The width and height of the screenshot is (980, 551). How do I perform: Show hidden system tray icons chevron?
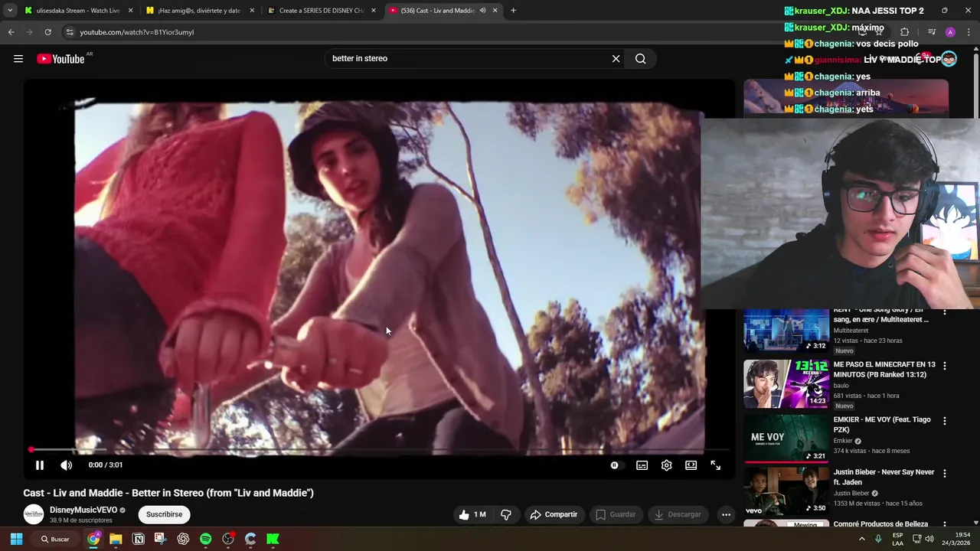coord(861,540)
